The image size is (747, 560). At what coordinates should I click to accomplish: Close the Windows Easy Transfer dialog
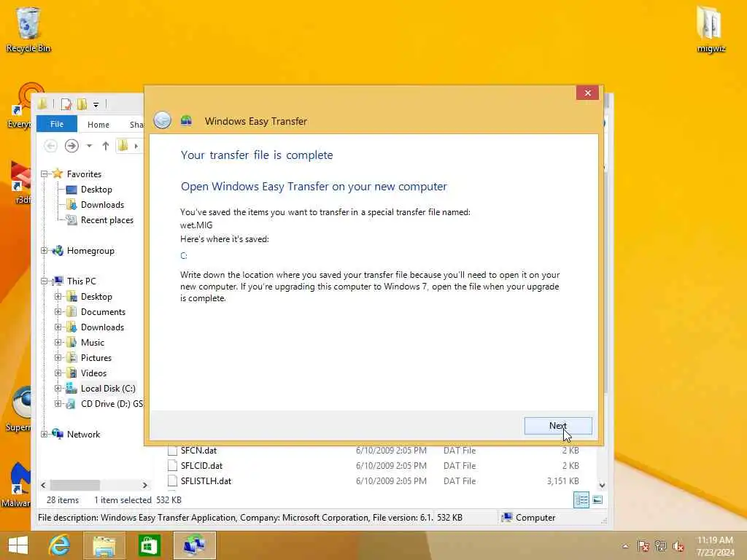pyautogui.click(x=587, y=93)
